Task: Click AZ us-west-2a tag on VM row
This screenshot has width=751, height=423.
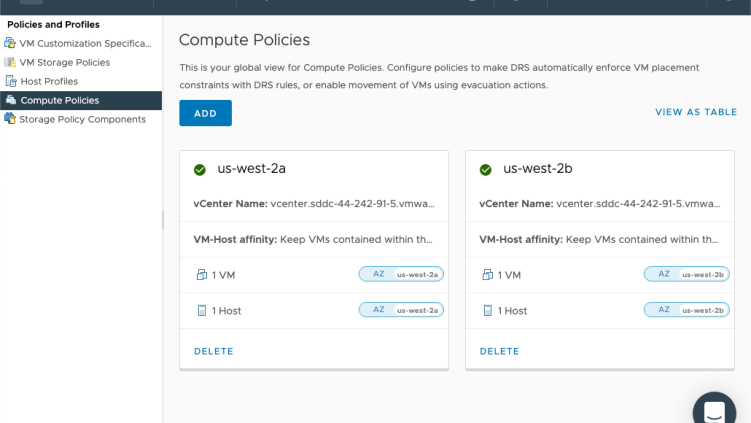Action: [x=401, y=274]
